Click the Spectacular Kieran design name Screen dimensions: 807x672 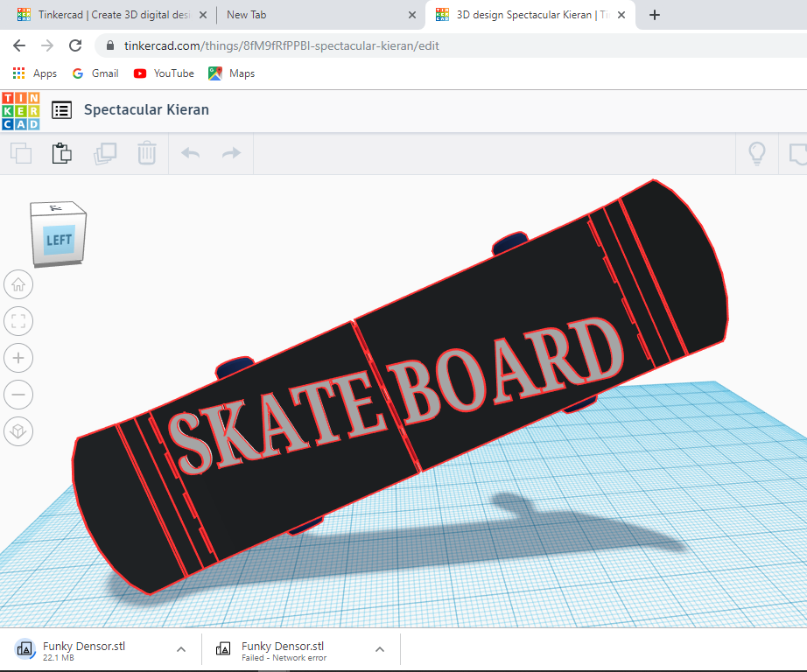pos(147,109)
